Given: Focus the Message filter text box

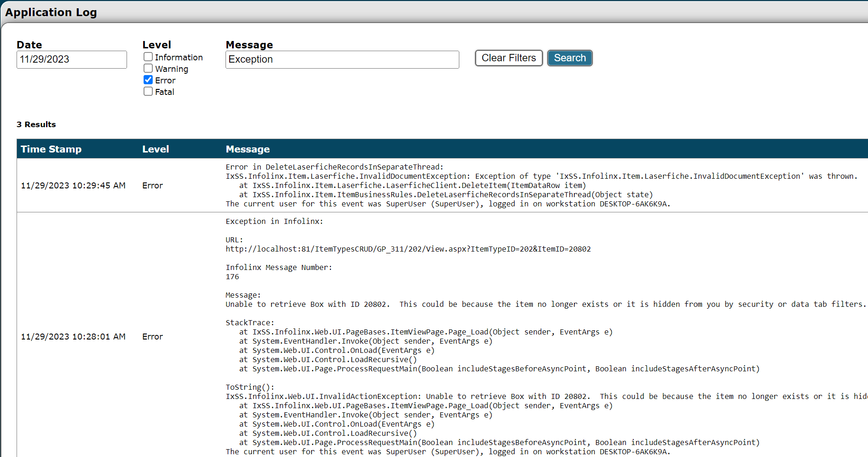Looking at the screenshot, I should coord(342,59).
